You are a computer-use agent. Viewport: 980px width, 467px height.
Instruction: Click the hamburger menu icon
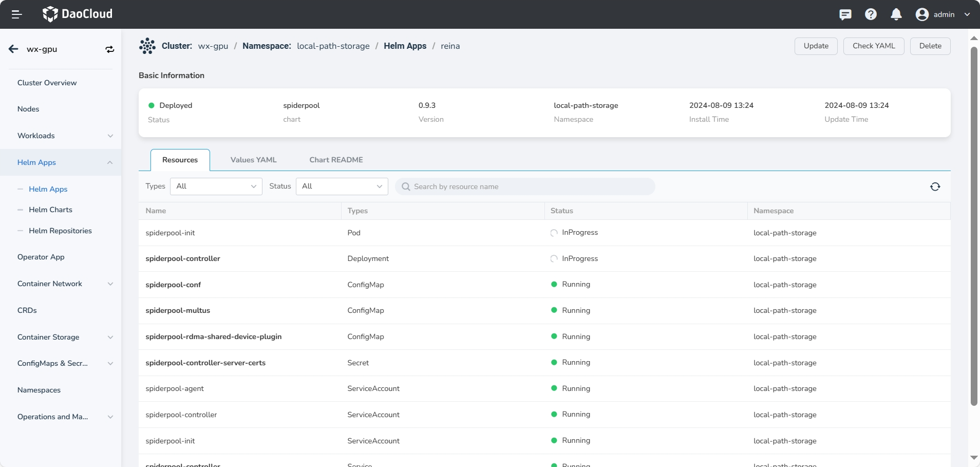16,14
